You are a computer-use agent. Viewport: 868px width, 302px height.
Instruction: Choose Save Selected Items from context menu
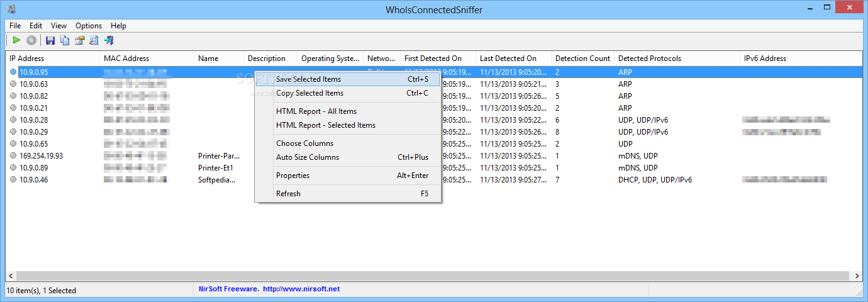(348, 79)
